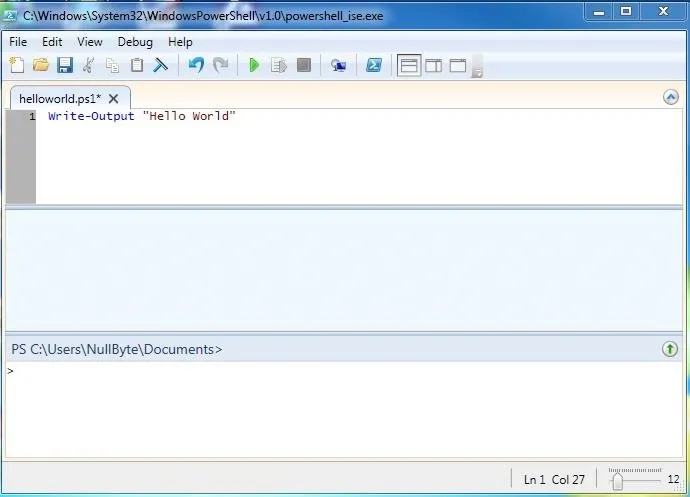Open the View menu
690x497 pixels.
90,42
